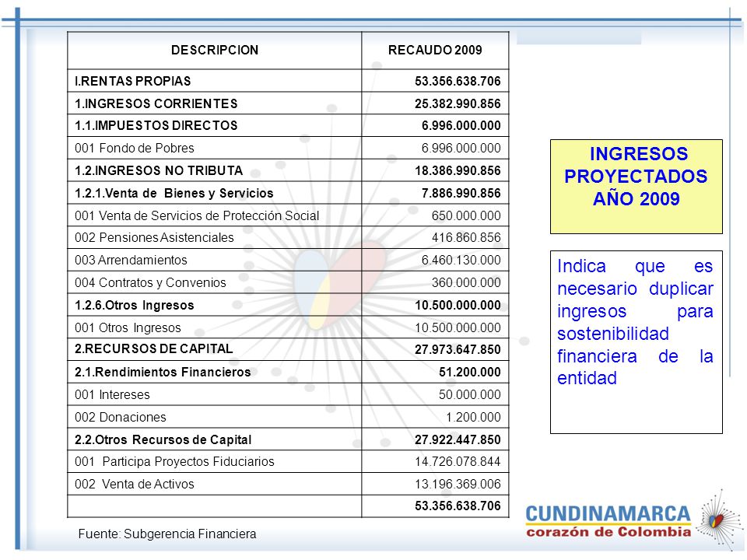The width and height of the screenshot is (747, 560).
Task: Select the 1.INGRESOS CORRIENTES row label
Action: click(x=156, y=103)
